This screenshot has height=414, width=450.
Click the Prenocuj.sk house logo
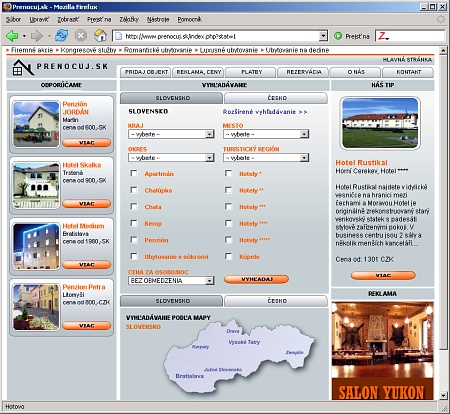point(23,67)
